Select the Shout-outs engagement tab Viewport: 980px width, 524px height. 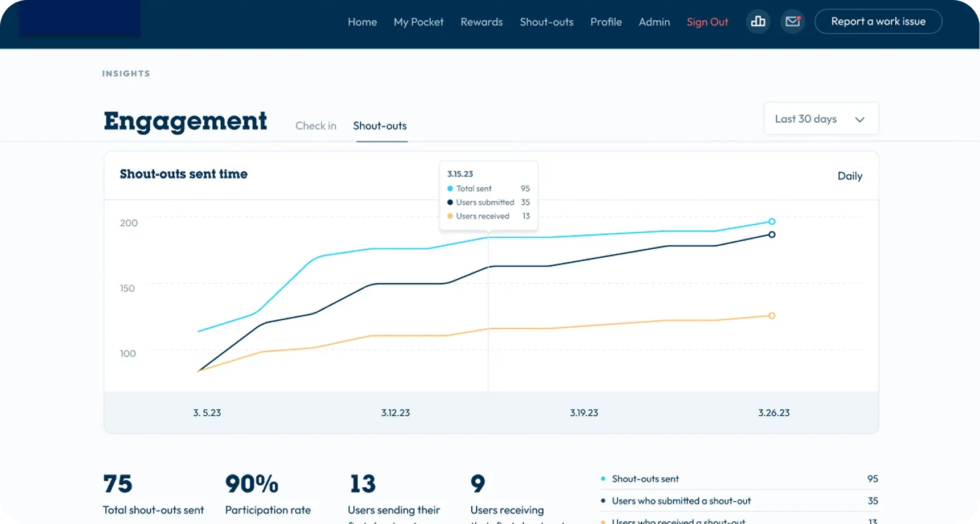380,126
